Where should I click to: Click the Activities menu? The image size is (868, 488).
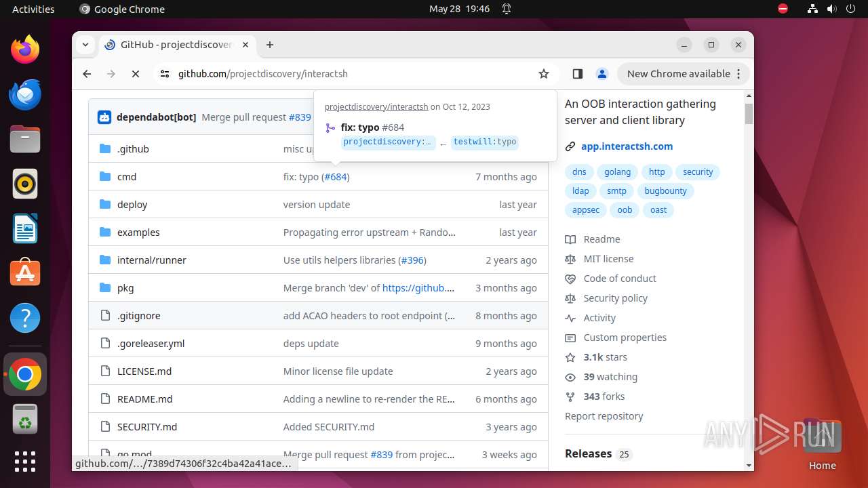(33, 9)
